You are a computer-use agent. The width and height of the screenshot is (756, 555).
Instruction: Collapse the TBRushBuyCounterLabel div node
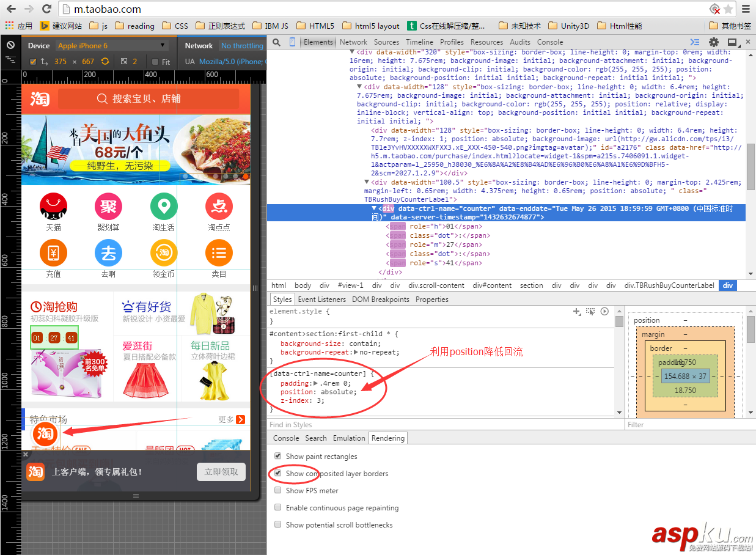(x=367, y=182)
